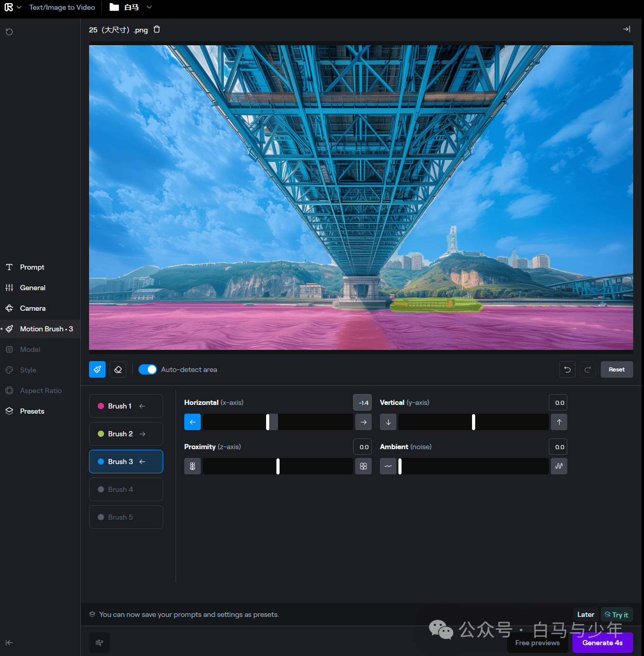Toggle the Auto-detect area switch

point(148,369)
